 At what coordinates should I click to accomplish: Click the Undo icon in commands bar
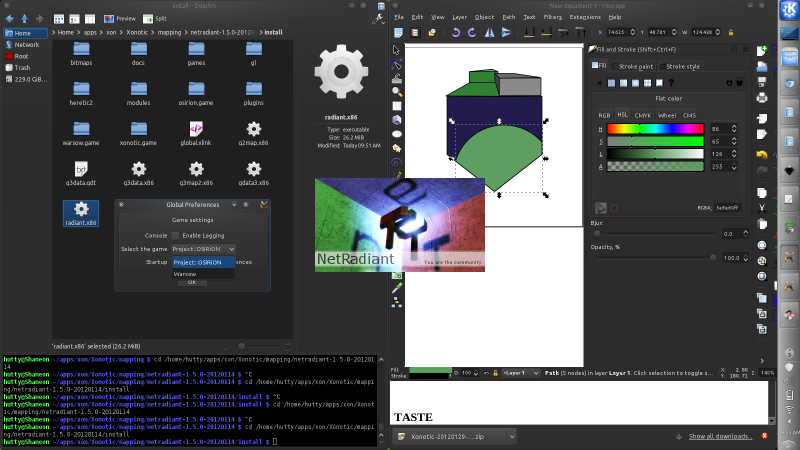point(762,154)
